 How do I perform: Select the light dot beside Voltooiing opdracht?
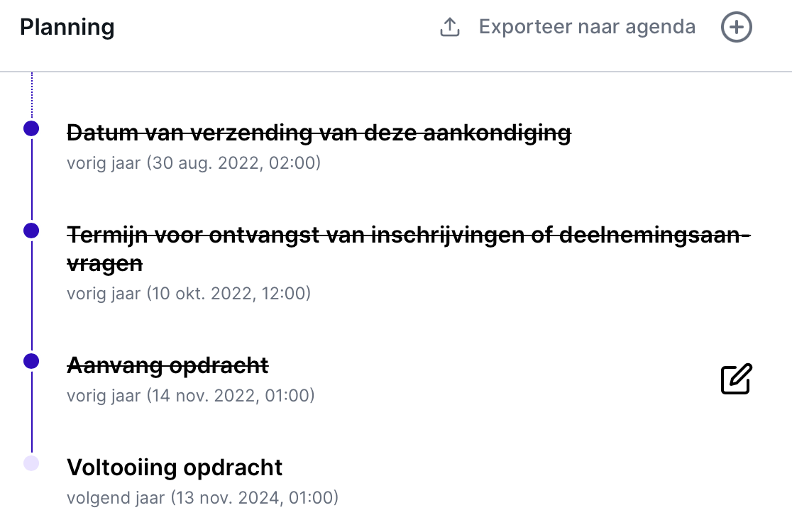pyautogui.click(x=31, y=463)
